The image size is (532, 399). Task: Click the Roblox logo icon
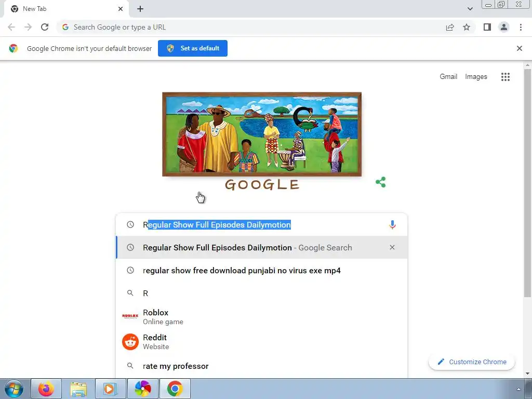point(130,316)
